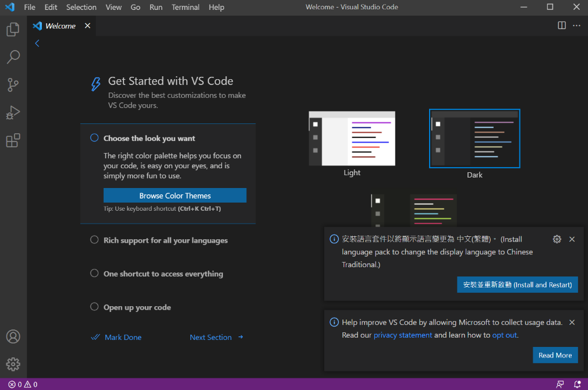Click the 'Dark' theme label

point(474,175)
